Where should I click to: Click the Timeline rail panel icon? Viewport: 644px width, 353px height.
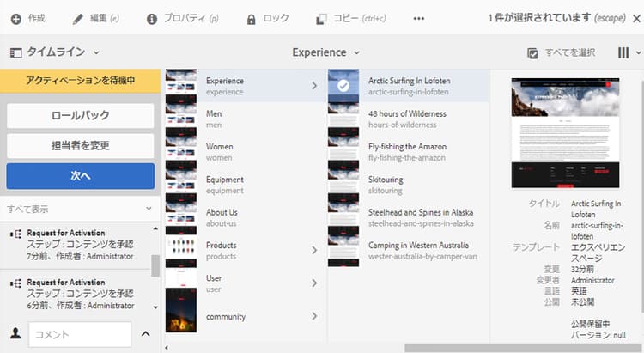(x=16, y=52)
